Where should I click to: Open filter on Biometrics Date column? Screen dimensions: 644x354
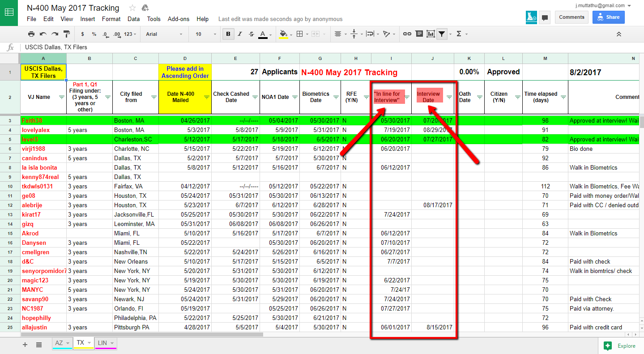(336, 97)
